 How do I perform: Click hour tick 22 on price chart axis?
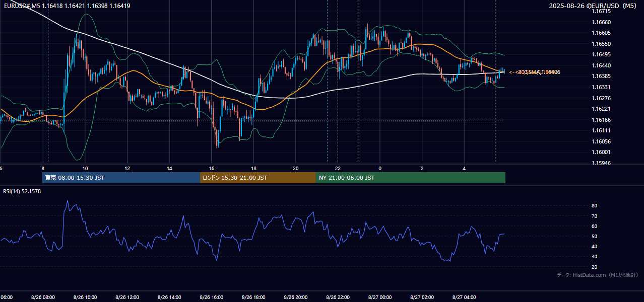pyautogui.click(x=338, y=168)
